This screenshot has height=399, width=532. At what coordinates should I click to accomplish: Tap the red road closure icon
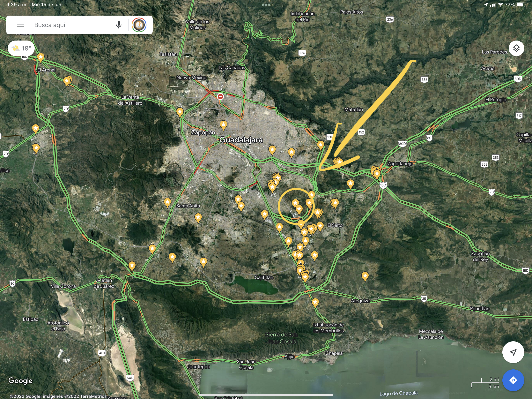pyautogui.click(x=220, y=96)
